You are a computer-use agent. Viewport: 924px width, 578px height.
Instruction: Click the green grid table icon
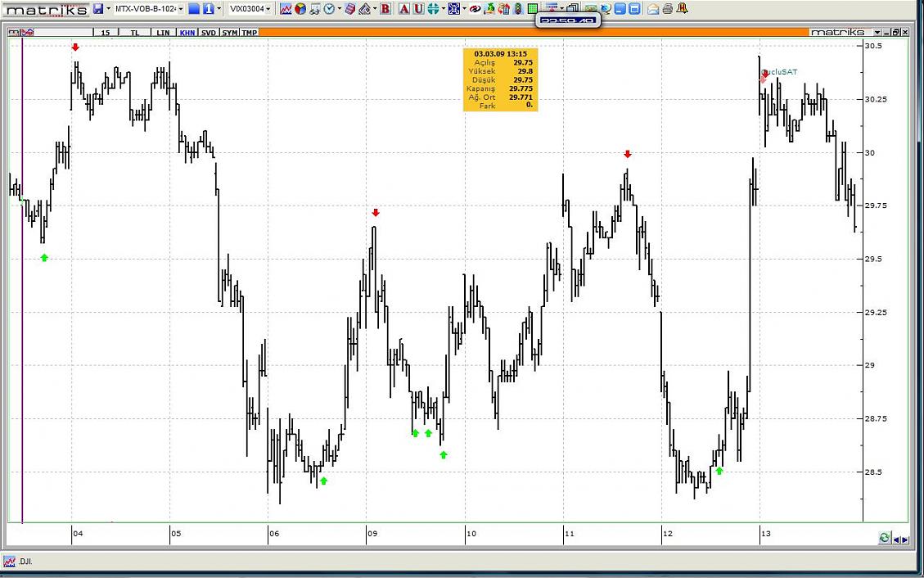point(533,9)
